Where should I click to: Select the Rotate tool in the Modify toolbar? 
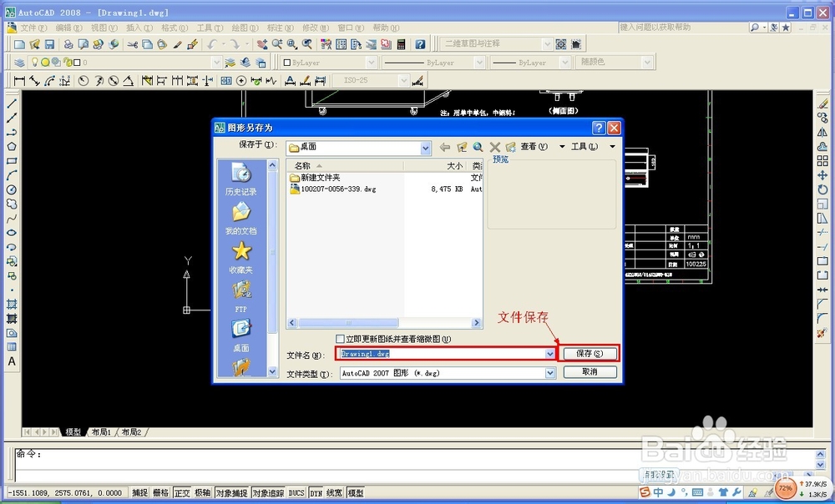tap(822, 189)
